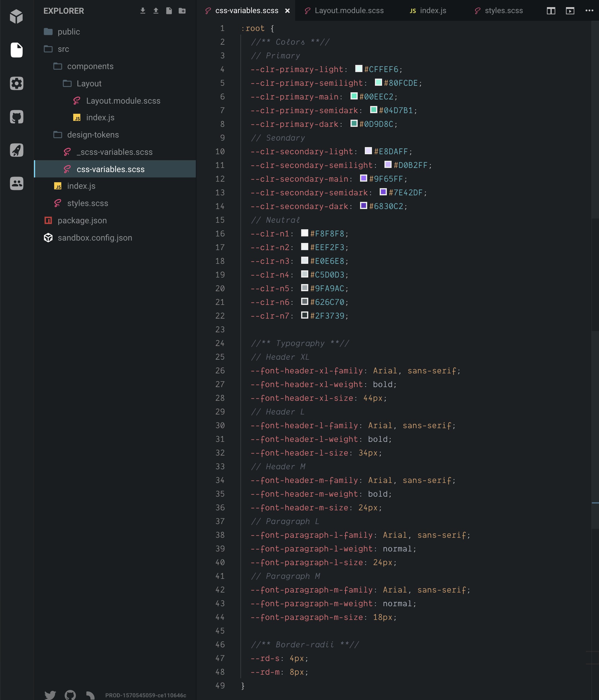Collapse the src folder
The height and width of the screenshot is (700, 599).
[63, 49]
